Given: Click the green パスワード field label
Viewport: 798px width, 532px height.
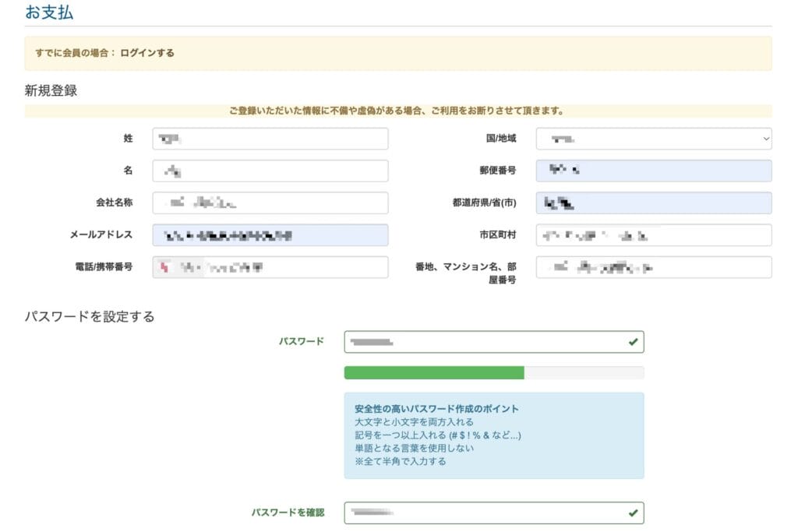Looking at the screenshot, I should pos(302,341).
